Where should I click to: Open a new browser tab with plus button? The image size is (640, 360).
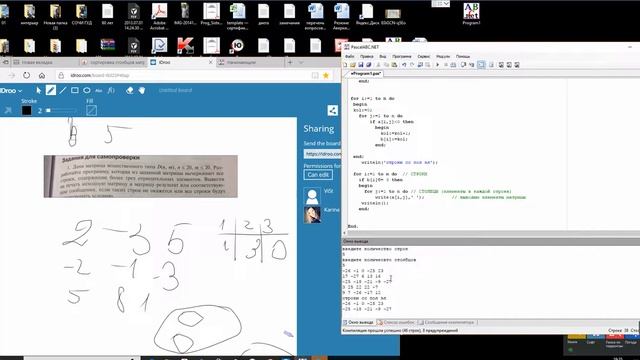point(290,62)
